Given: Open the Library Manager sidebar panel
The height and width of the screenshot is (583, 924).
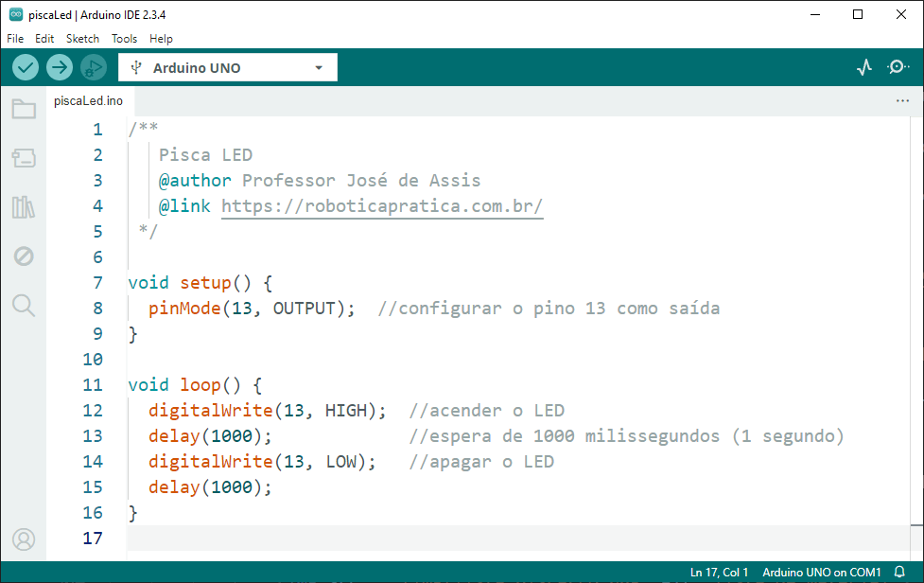Looking at the screenshot, I should click(x=24, y=207).
